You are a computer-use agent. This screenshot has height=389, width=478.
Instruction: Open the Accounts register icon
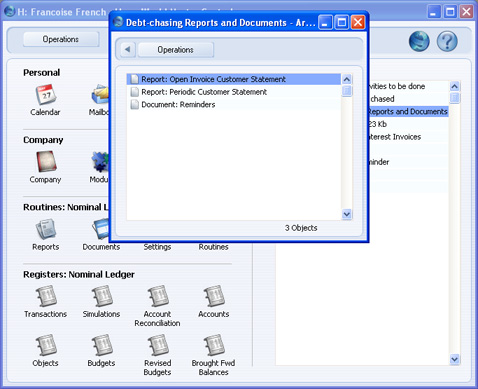214,296
